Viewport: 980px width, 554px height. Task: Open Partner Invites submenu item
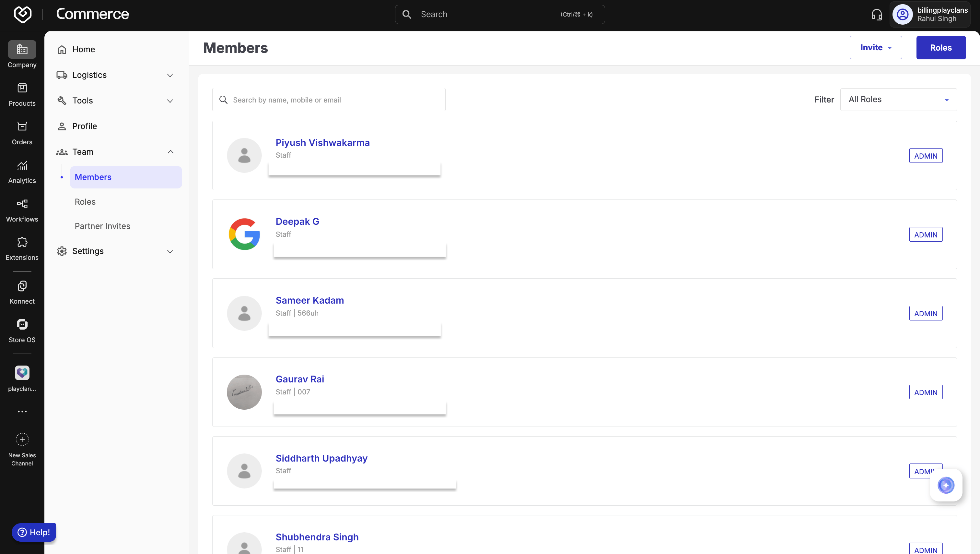click(x=102, y=226)
